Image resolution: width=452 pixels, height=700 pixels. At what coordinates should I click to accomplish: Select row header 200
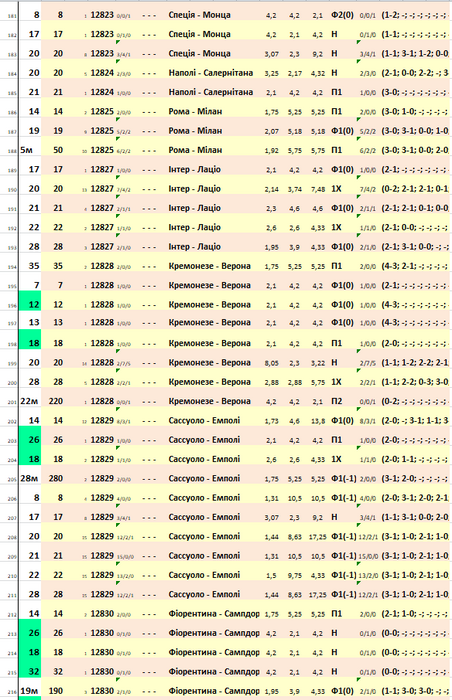pos(12,383)
